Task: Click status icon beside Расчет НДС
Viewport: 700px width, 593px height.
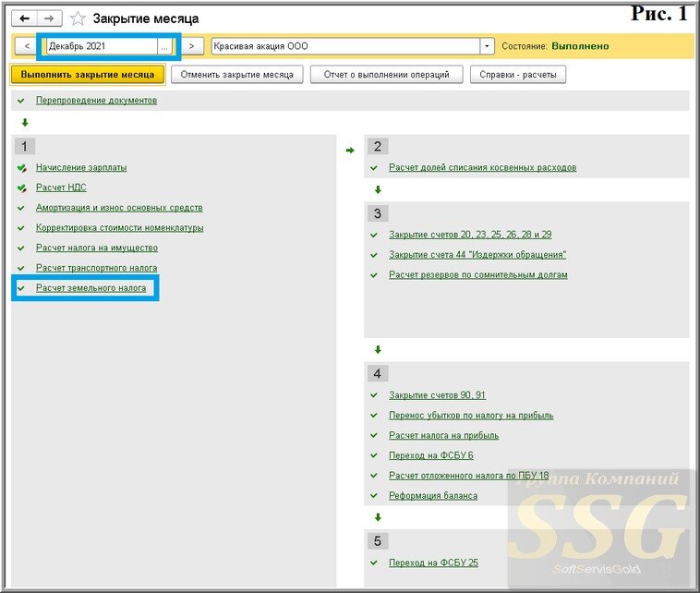Action: coord(21,188)
